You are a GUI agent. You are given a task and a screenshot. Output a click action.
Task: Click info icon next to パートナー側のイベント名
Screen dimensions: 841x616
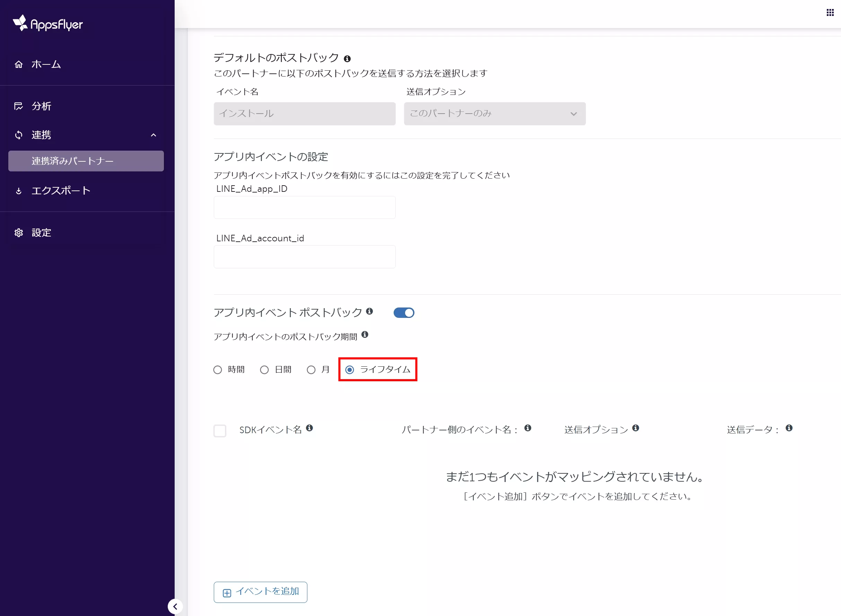(x=528, y=428)
